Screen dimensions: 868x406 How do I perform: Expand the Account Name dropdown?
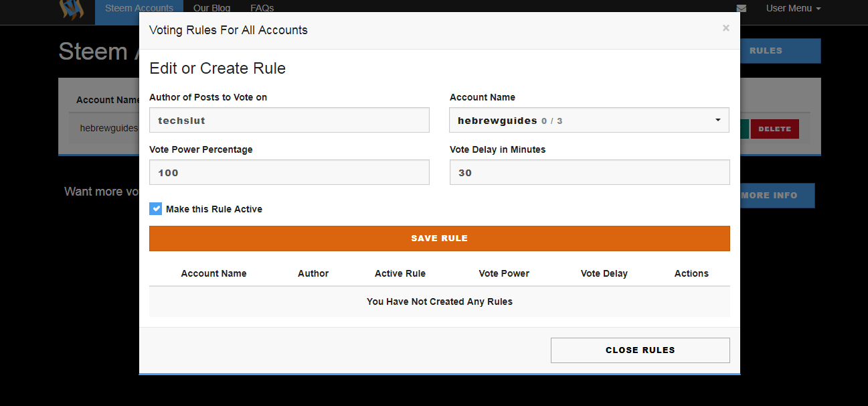coord(589,121)
